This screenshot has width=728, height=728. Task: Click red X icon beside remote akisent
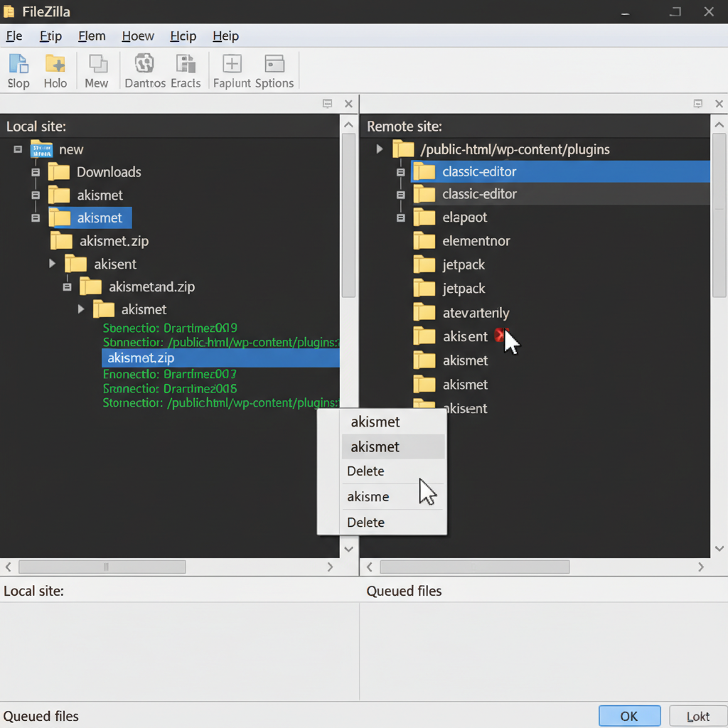pyautogui.click(x=500, y=335)
